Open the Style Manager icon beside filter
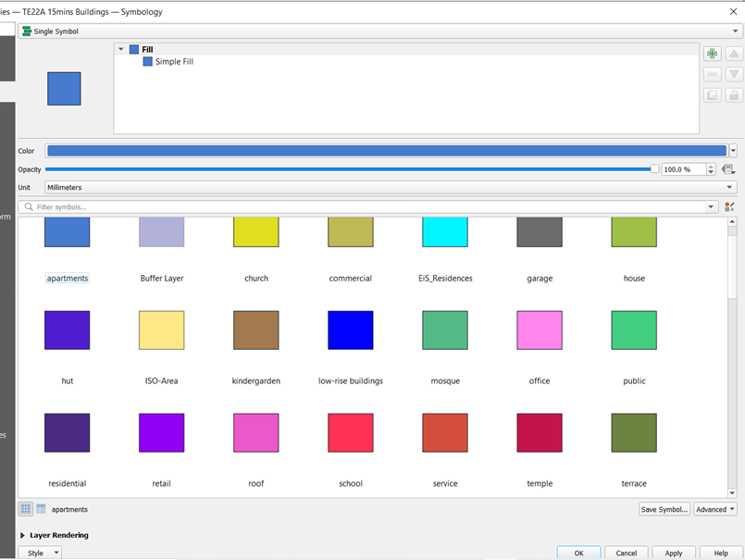 729,207
